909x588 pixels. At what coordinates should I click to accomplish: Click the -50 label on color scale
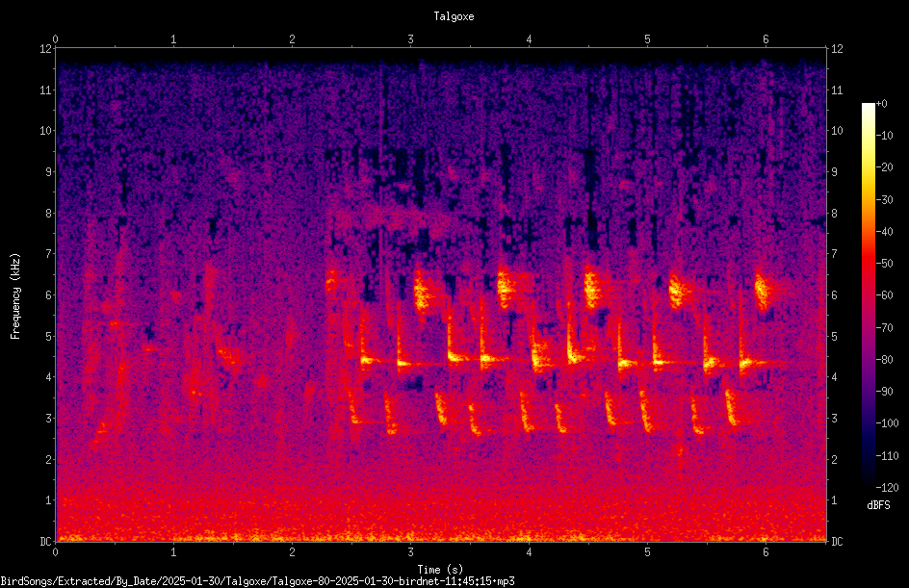(x=884, y=264)
